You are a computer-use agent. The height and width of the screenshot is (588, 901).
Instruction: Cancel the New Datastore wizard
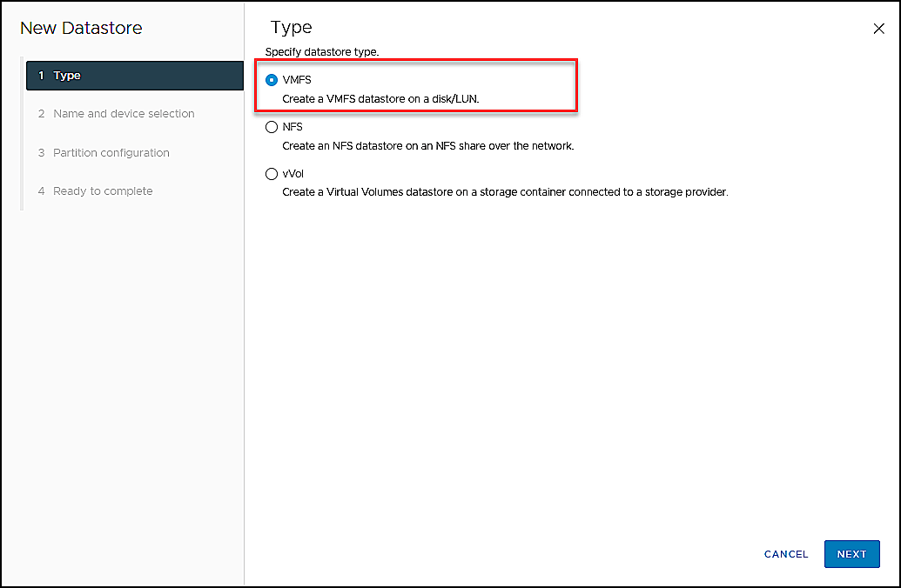point(785,554)
